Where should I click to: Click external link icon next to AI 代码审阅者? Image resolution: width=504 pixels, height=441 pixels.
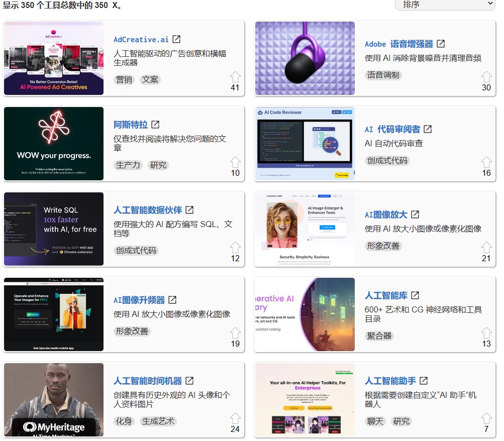(x=428, y=129)
